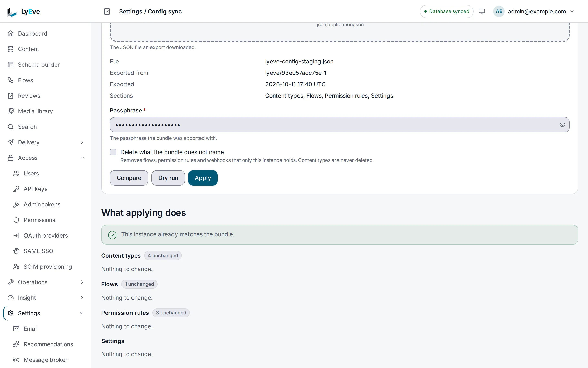Image resolution: width=588 pixels, height=368 pixels.
Task: Click the API keys key icon
Action: [x=16, y=189]
